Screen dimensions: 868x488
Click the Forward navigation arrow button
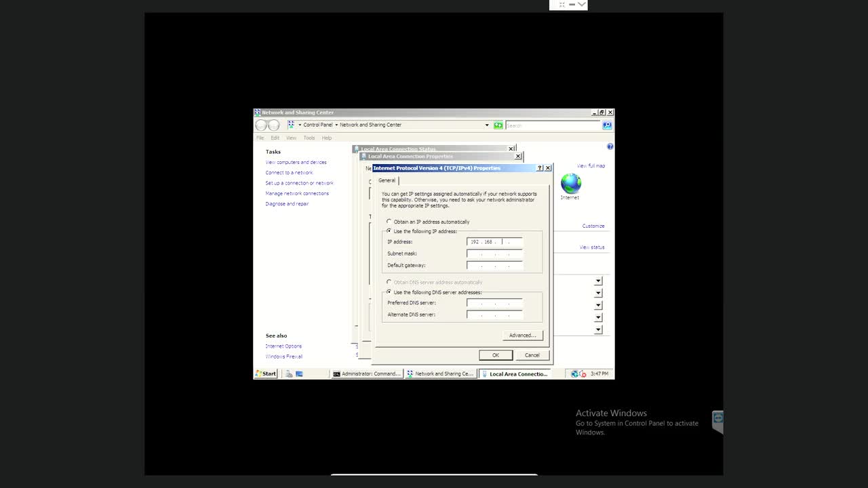[274, 125]
